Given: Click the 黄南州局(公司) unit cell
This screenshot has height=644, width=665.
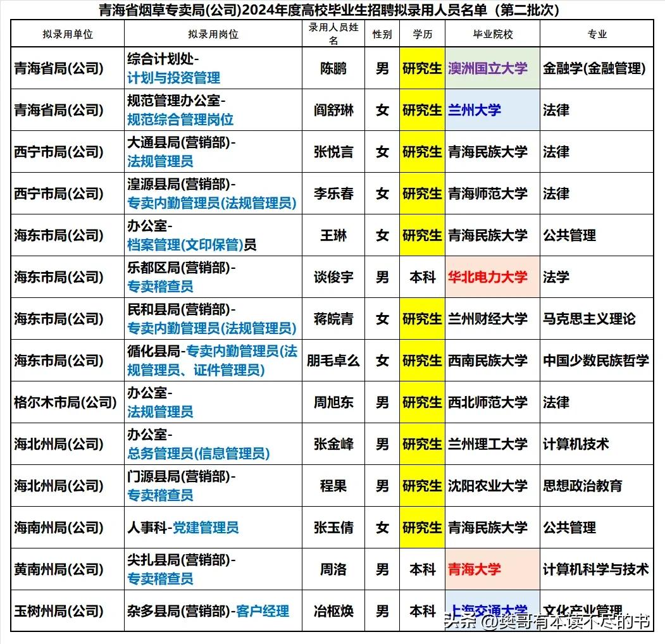Looking at the screenshot, I should point(68,569).
